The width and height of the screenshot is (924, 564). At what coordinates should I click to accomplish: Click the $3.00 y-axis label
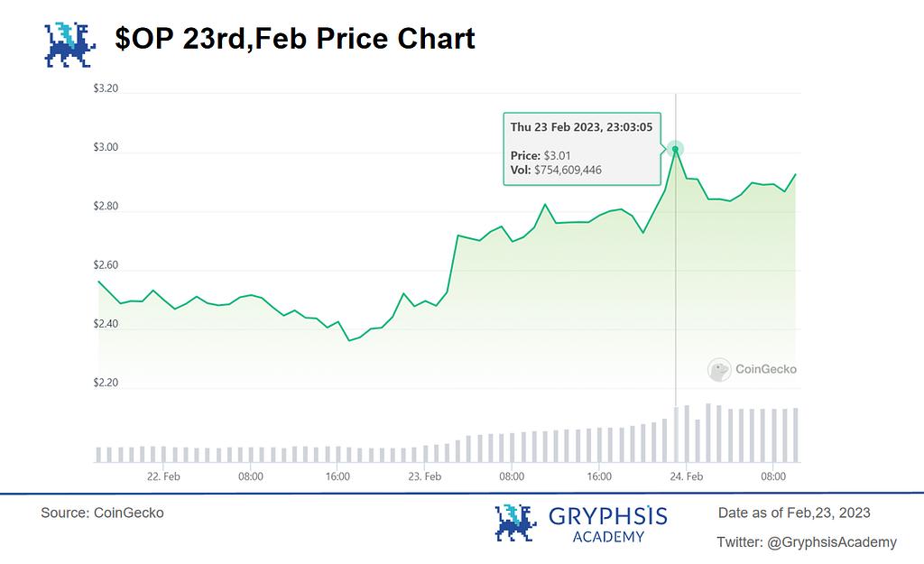(106, 148)
